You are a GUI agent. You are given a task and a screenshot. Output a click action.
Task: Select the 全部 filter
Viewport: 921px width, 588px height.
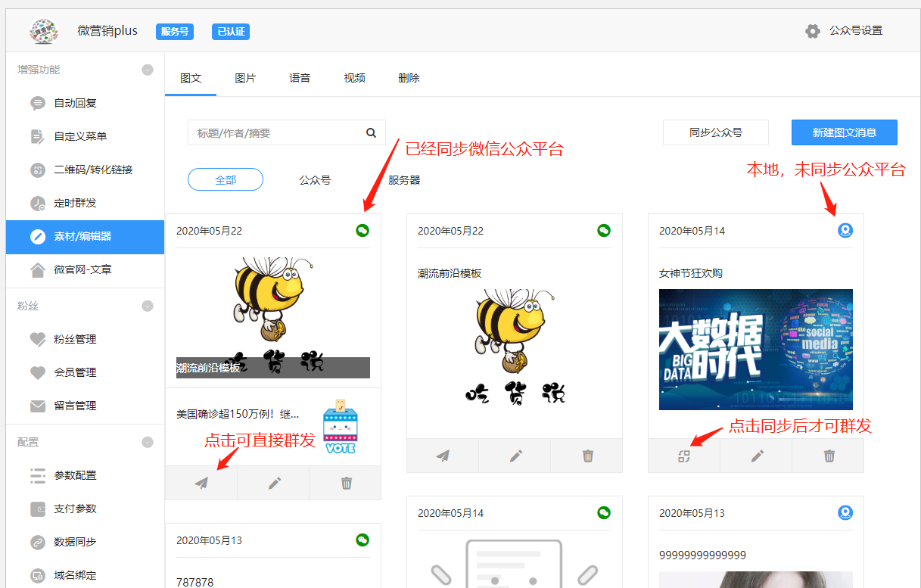(226, 179)
